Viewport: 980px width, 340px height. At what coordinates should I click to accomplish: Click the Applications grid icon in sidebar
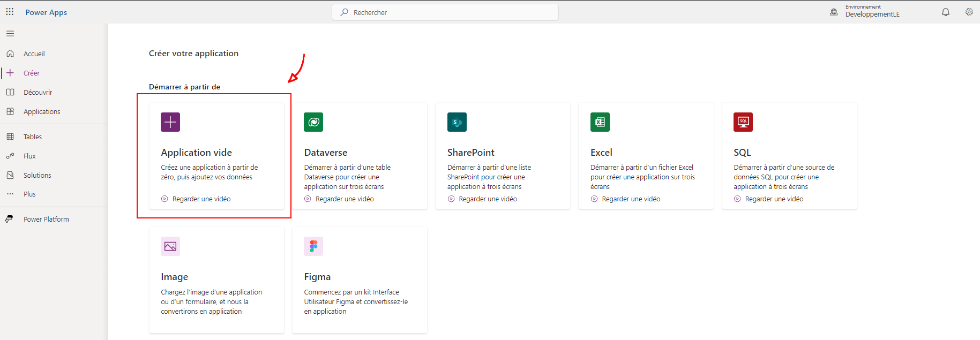[10, 111]
